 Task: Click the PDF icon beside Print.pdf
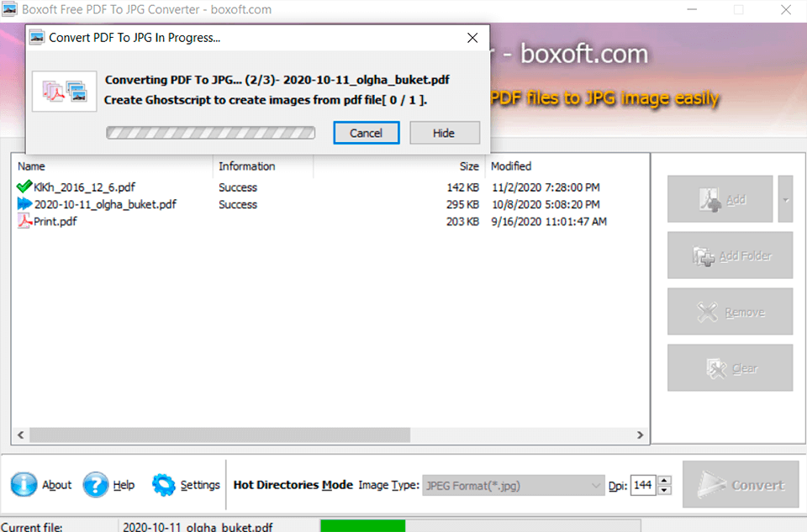(24, 222)
